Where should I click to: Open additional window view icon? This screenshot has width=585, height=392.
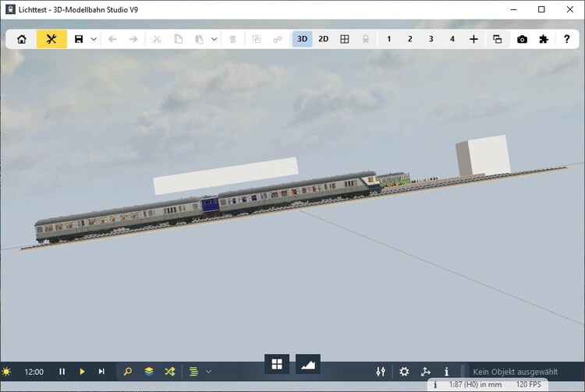(x=498, y=39)
